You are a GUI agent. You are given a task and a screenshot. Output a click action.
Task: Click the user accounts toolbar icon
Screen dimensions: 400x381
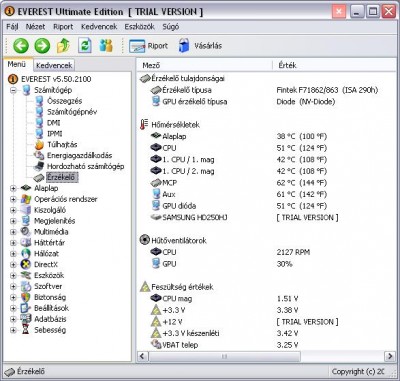106,46
